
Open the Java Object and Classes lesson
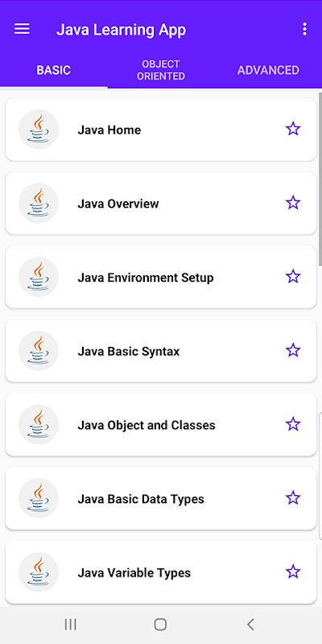coord(160,425)
